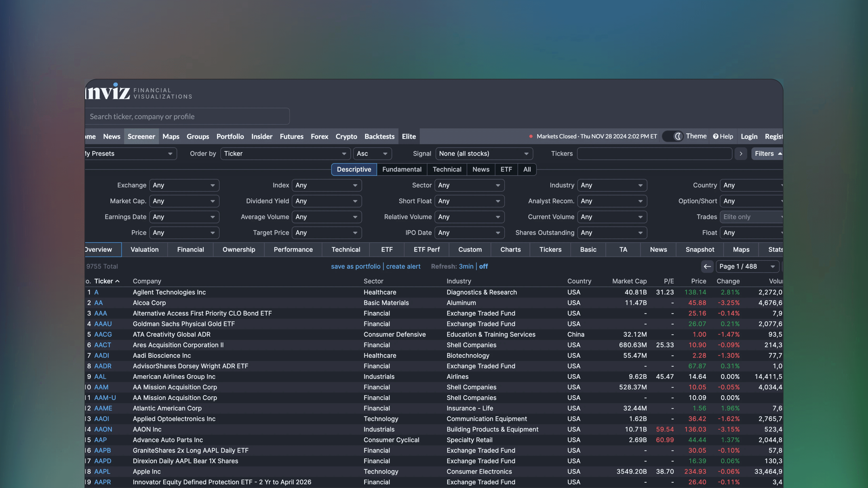Click the Help question mark icon
Image resolution: width=868 pixels, height=488 pixels.
[x=716, y=136]
